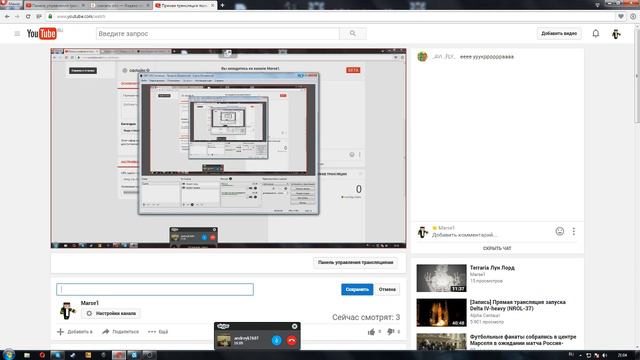
Task: Click the blue Сохранить button
Action: 357,289
